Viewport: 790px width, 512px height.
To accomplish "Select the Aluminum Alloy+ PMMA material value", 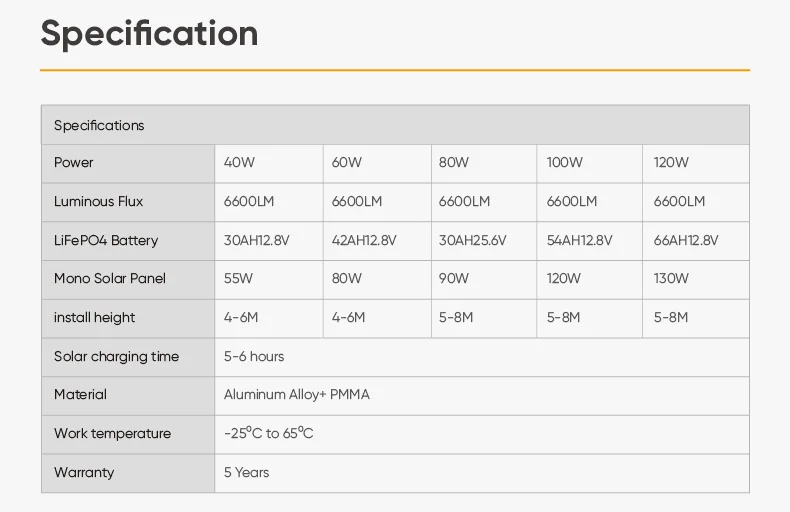I will 297,394.
